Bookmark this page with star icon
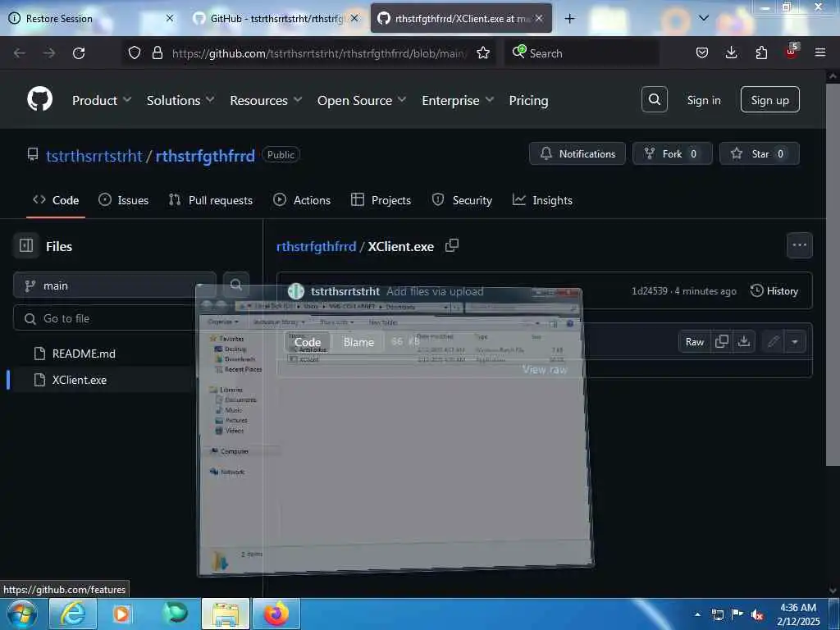840x630 pixels. coord(482,52)
